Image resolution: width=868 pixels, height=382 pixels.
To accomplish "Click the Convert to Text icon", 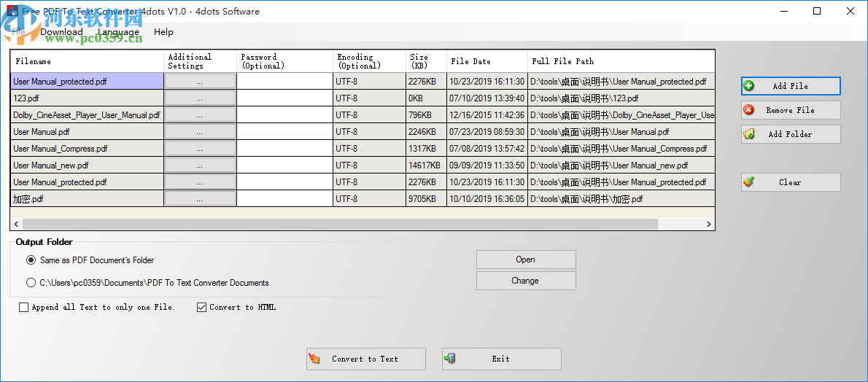I will pyautogui.click(x=314, y=359).
